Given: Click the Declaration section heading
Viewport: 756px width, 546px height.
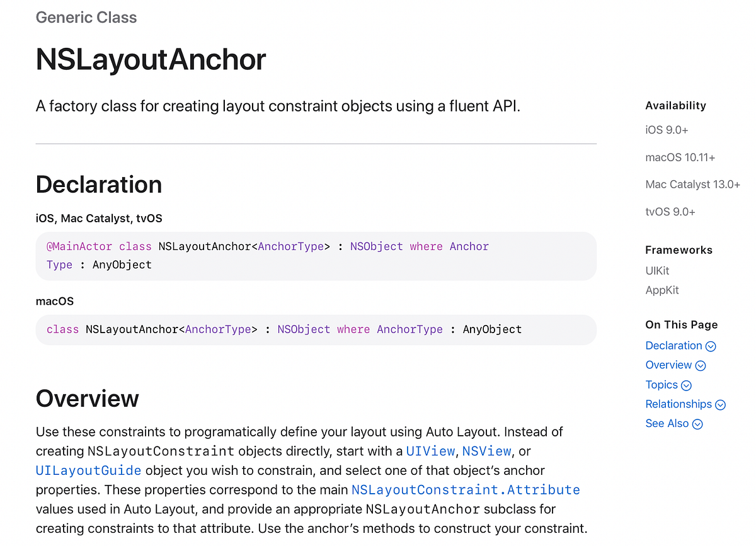Looking at the screenshot, I should [98, 185].
